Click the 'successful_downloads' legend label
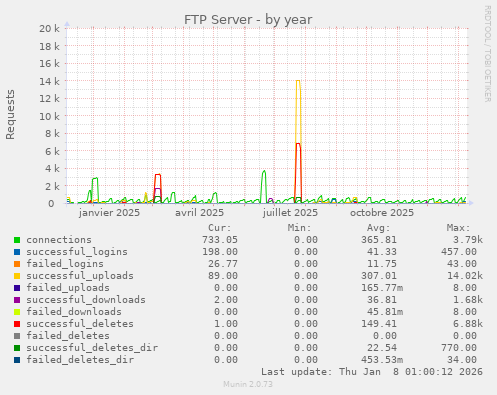The width and height of the screenshot is (497, 395). 86,300
